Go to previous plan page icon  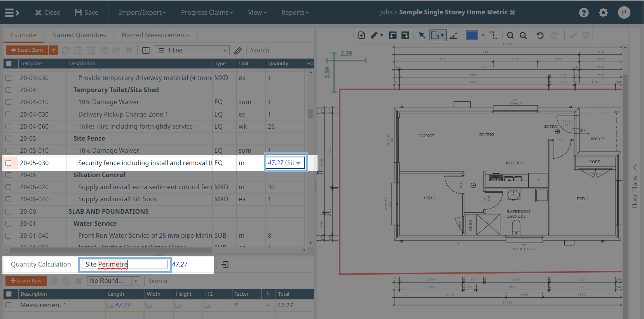[393, 35]
